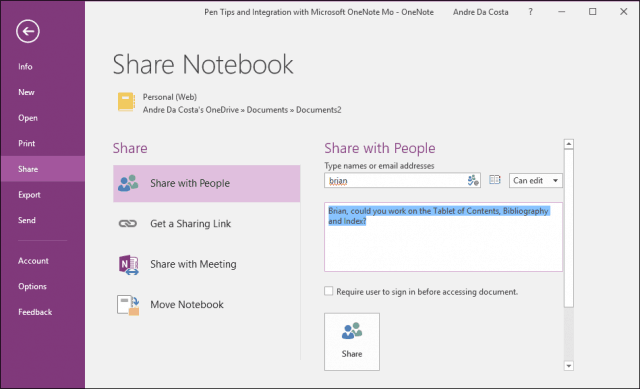Open the address book icon
Image resolution: width=640 pixels, height=389 pixels.
[x=495, y=180]
